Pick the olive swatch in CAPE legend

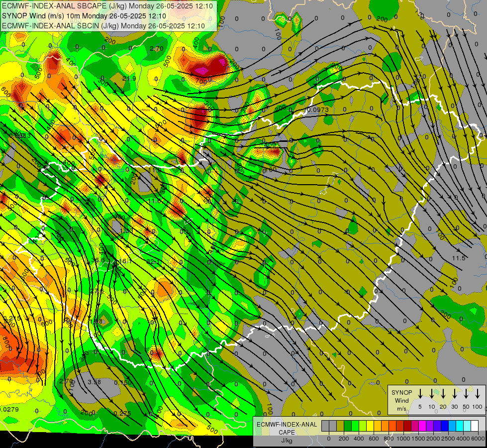(x=340, y=426)
